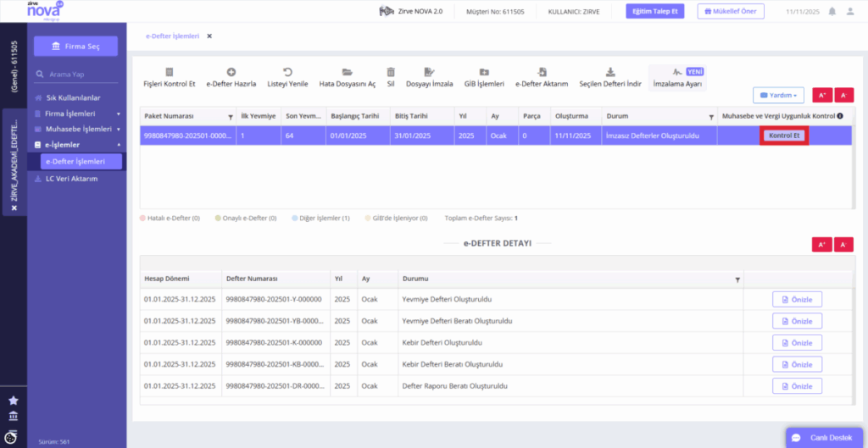
Task: Expand Firma İşlemleri in sidebar
Action: pos(77,113)
